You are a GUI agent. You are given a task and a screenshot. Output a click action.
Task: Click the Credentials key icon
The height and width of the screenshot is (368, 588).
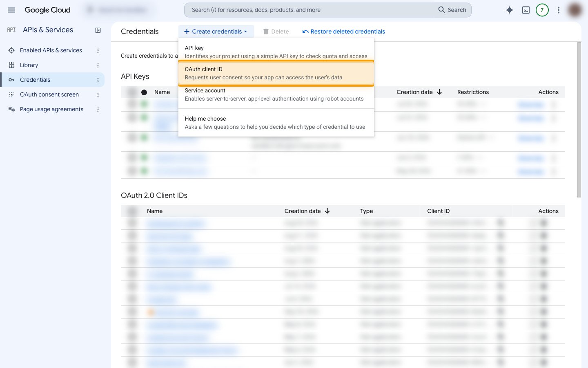[11, 80]
